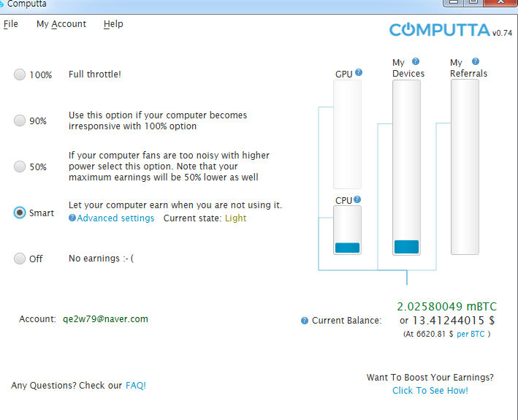Open the FAQ! link
Screen dimensions: 518x420
[136, 386]
